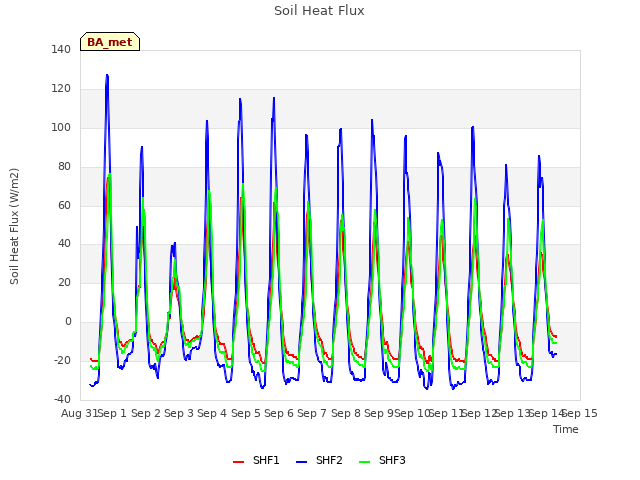Click the 60 y-axis tick label
The image size is (640, 480).
(x=64, y=205)
